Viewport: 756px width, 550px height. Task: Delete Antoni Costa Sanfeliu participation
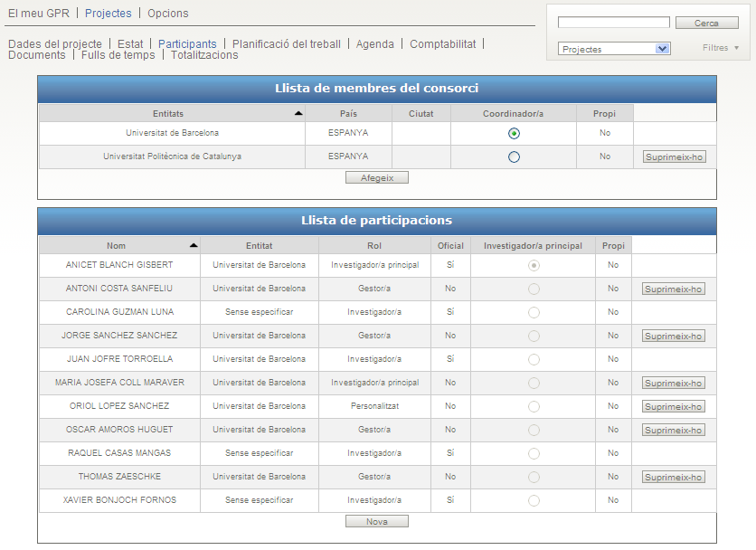(x=674, y=289)
